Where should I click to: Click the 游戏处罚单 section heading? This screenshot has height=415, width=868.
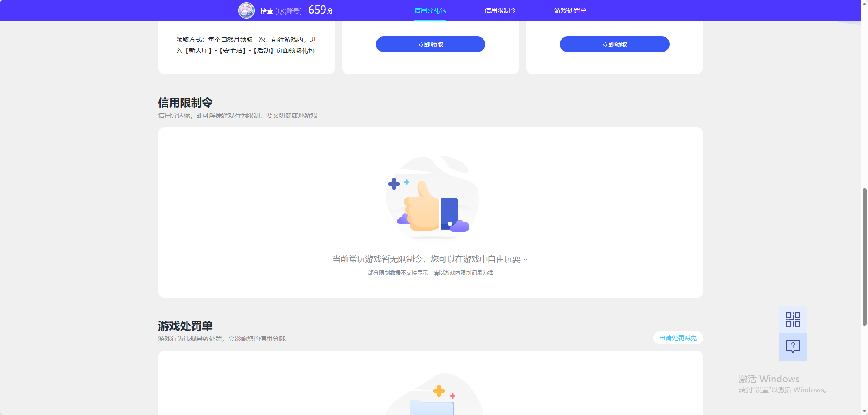click(185, 326)
